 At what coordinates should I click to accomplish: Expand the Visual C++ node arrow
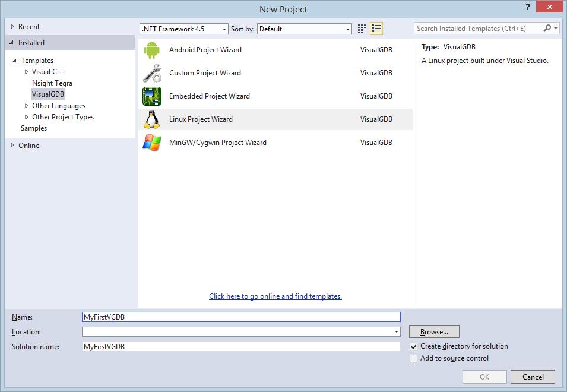[26, 72]
